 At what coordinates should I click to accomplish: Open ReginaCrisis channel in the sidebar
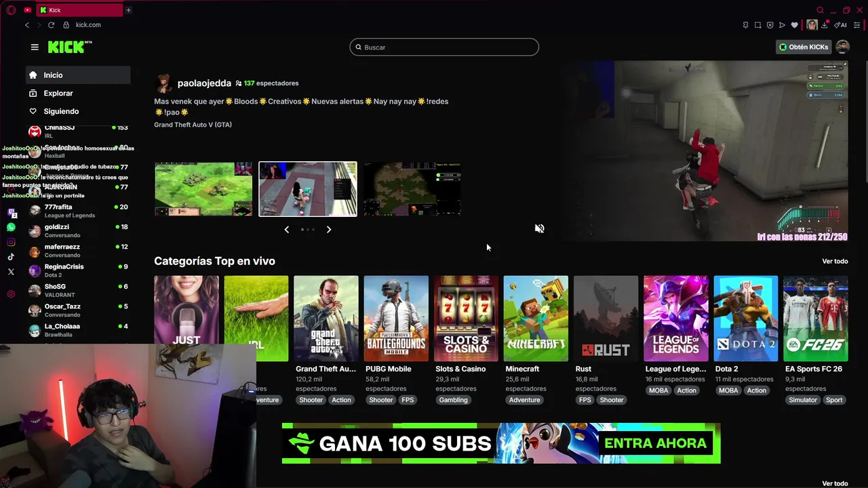(x=79, y=270)
